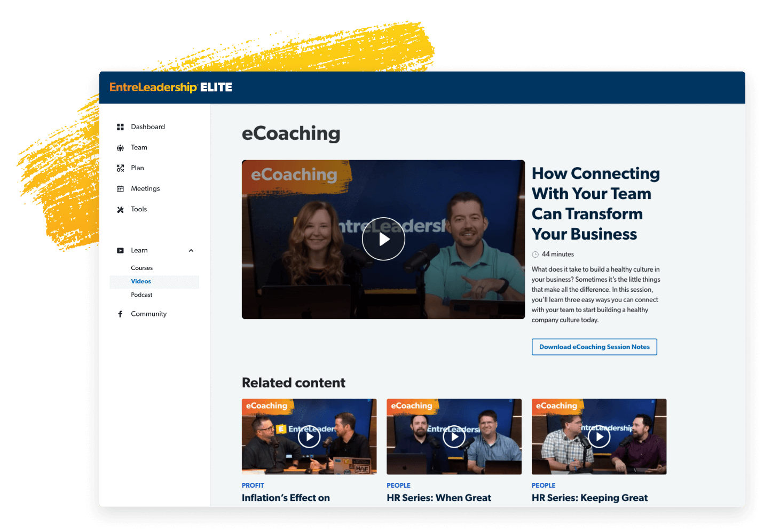
Task: Click Download eCoaching Session Notes button
Action: click(x=594, y=347)
